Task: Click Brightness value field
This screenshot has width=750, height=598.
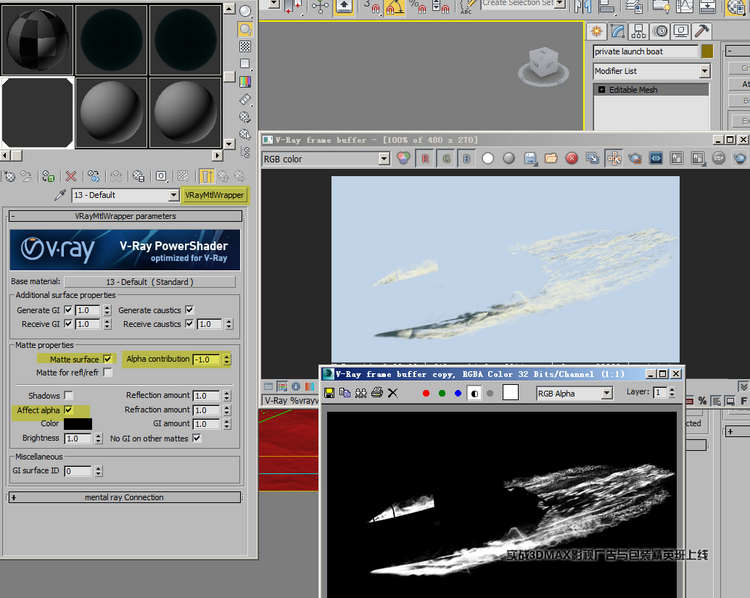Action: coord(78,439)
